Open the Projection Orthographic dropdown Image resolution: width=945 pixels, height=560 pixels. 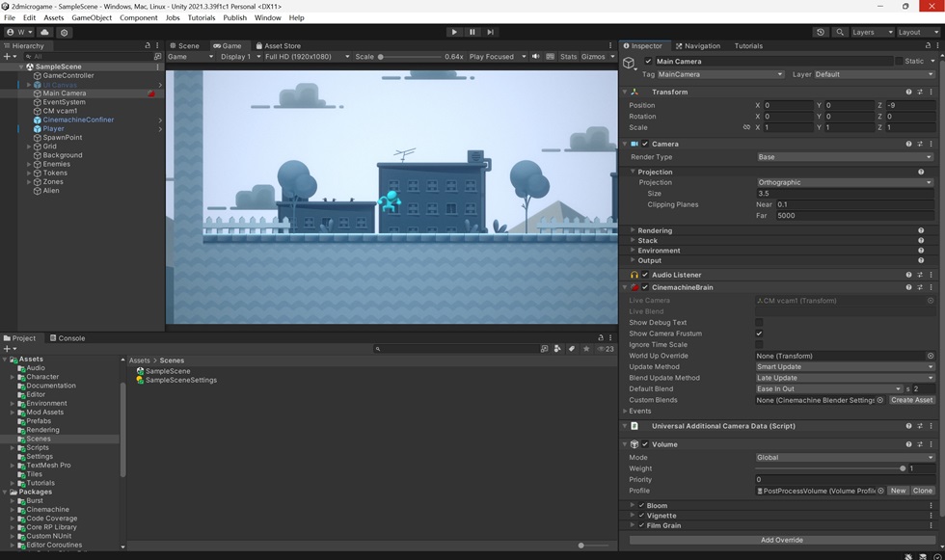tap(845, 182)
